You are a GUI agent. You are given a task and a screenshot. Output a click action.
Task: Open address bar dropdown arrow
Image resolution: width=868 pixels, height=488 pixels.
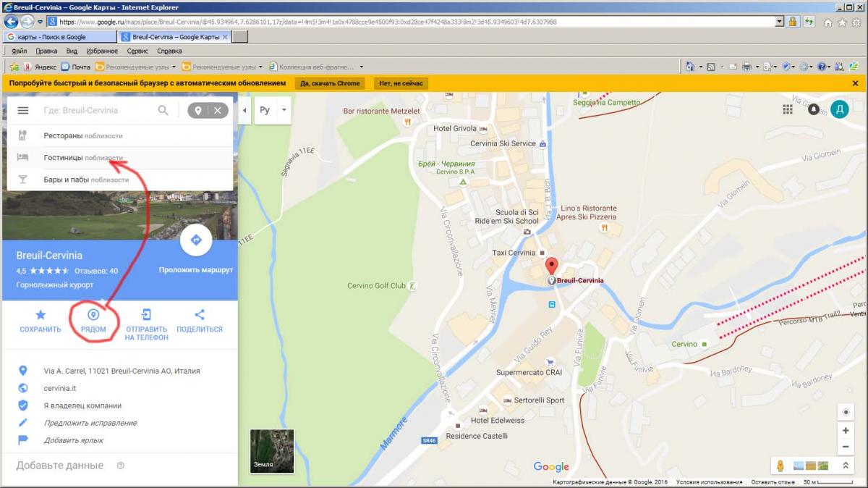[779, 22]
